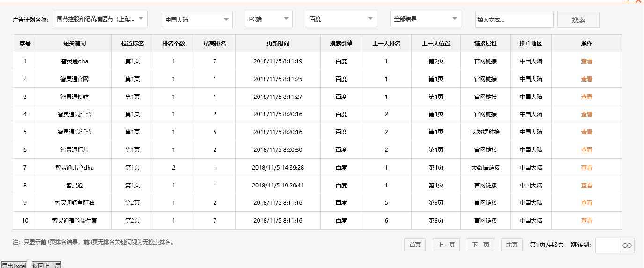This screenshot has width=644, height=268.
Task: Click 第2页 label in 智灵通鳕鱼肝油 row
Action: point(133,203)
